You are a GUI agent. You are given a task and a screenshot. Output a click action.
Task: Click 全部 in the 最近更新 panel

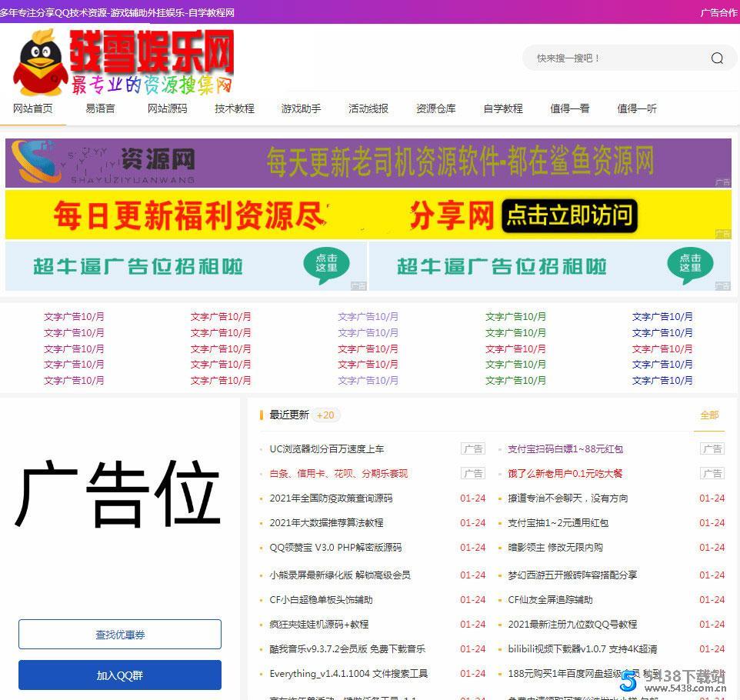[708, 415]
